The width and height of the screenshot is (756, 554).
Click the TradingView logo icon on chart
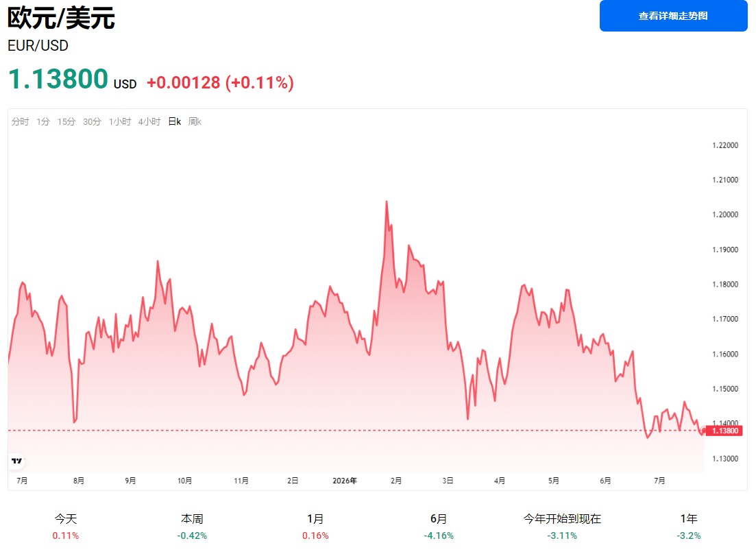click(x=17, y=461)
